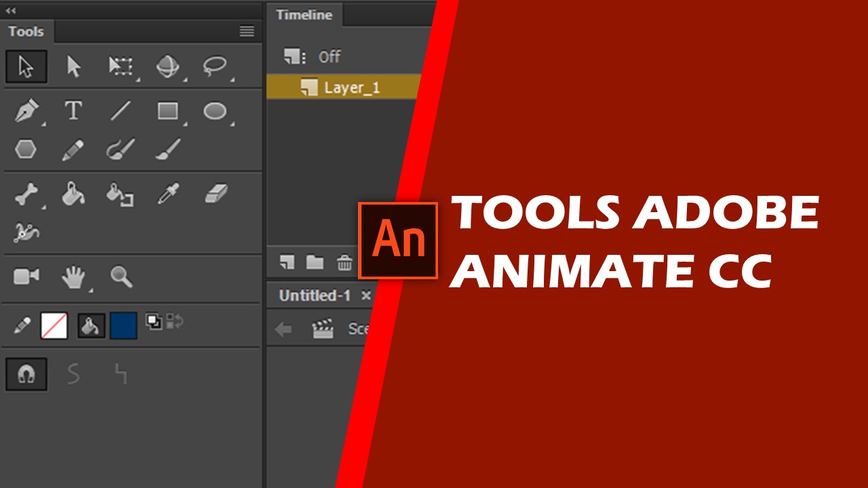
Task: Select the Text tool
Action: tap(73, 110)
